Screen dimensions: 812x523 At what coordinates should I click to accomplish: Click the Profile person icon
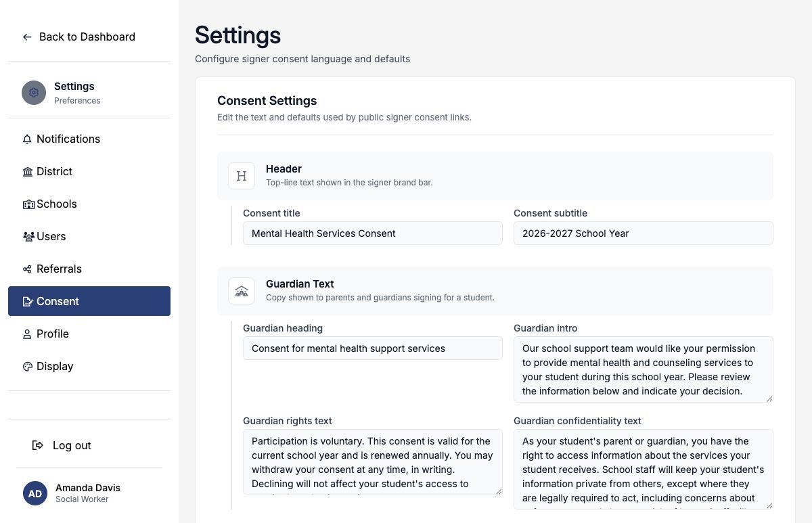tap(27, 334)
